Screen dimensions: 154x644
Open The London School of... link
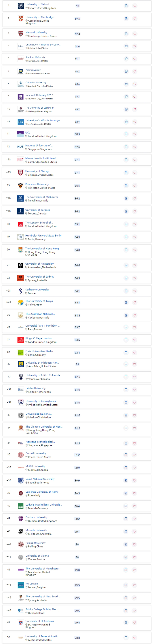click(39, 222)
